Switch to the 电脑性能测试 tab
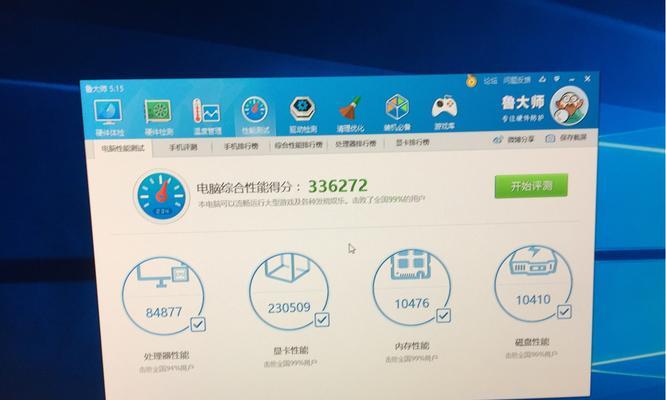This screenshot has height=400, width=666. [123, 148]
